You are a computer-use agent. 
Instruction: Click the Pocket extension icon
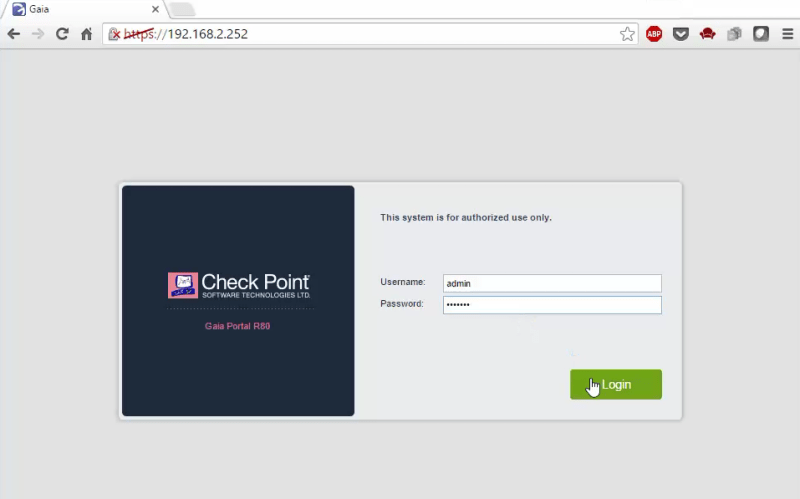point(681,34)
